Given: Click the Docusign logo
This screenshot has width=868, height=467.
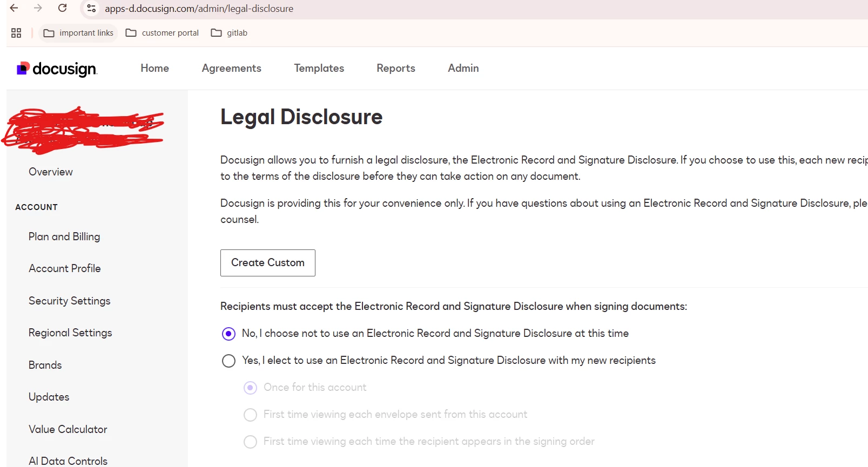Looking at the screenshot, I should point(57,69).
